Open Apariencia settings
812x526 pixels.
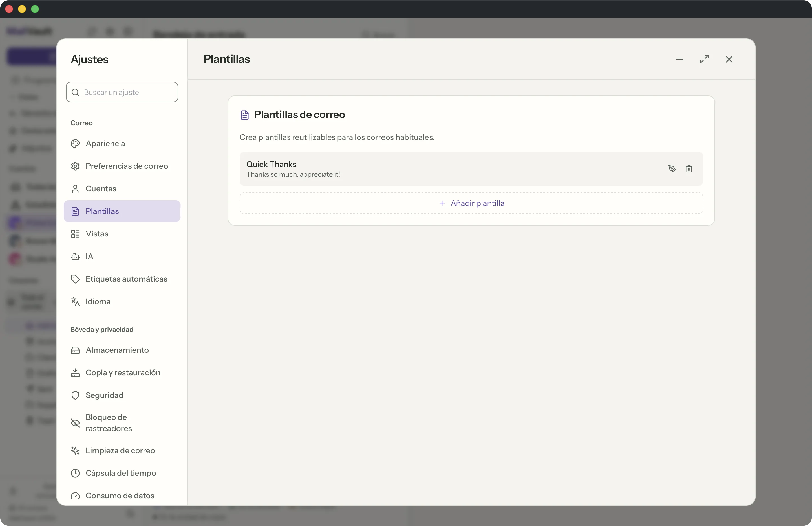coord(122,143)
